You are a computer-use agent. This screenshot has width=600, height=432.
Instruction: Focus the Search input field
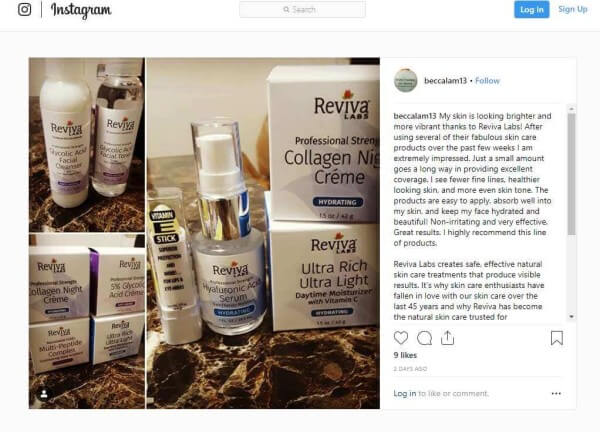(x=302, y=9)
